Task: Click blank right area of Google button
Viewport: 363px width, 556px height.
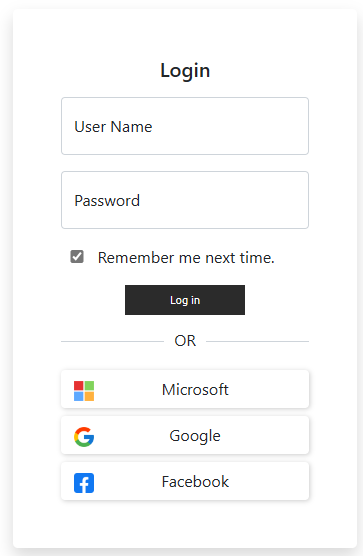Action: tap(266, 435)
